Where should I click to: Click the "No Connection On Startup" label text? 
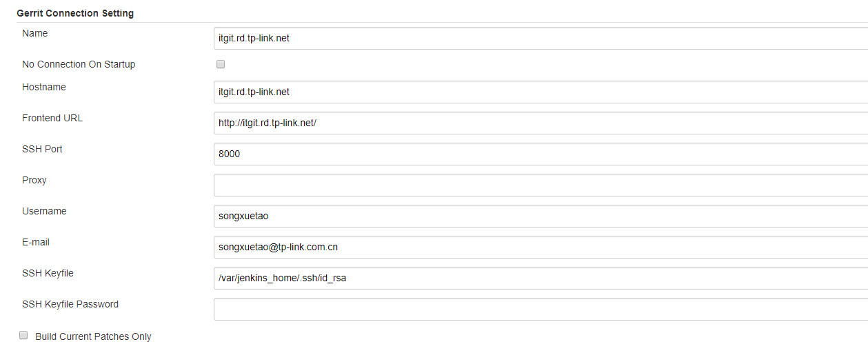(79, 64)
